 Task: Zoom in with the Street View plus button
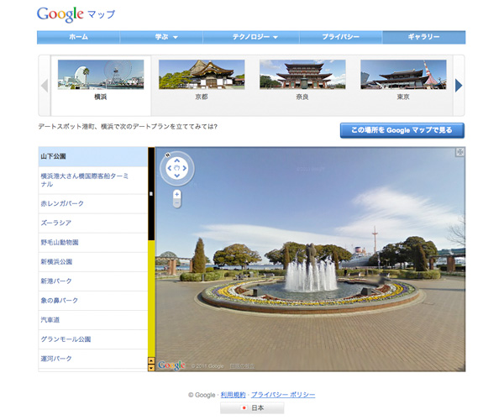(176, 194)
